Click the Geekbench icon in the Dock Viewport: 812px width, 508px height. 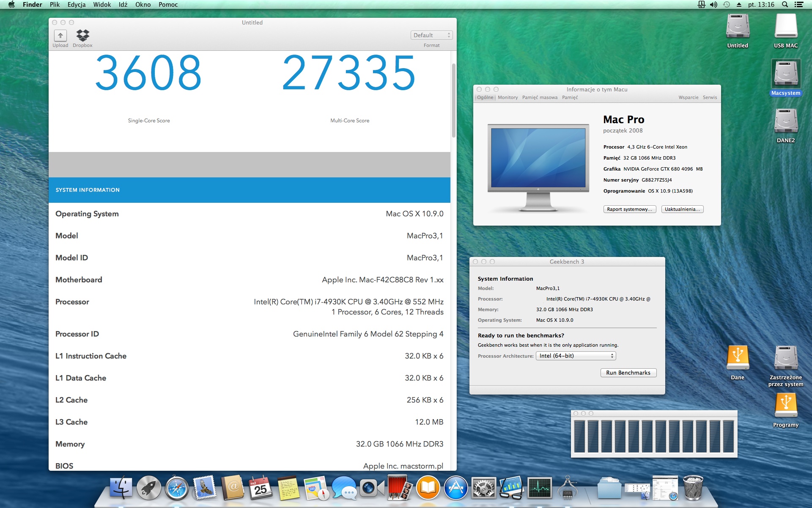511,488
